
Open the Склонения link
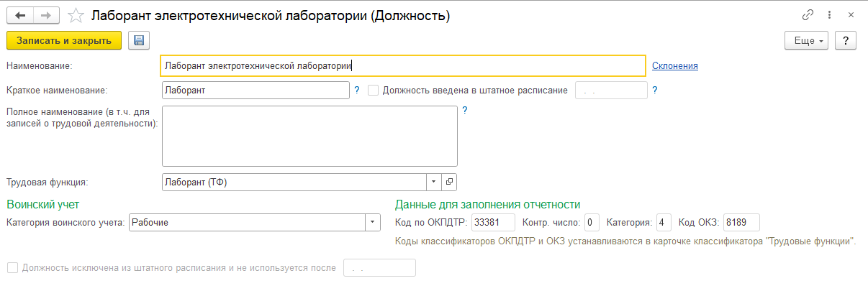(675, 66)
